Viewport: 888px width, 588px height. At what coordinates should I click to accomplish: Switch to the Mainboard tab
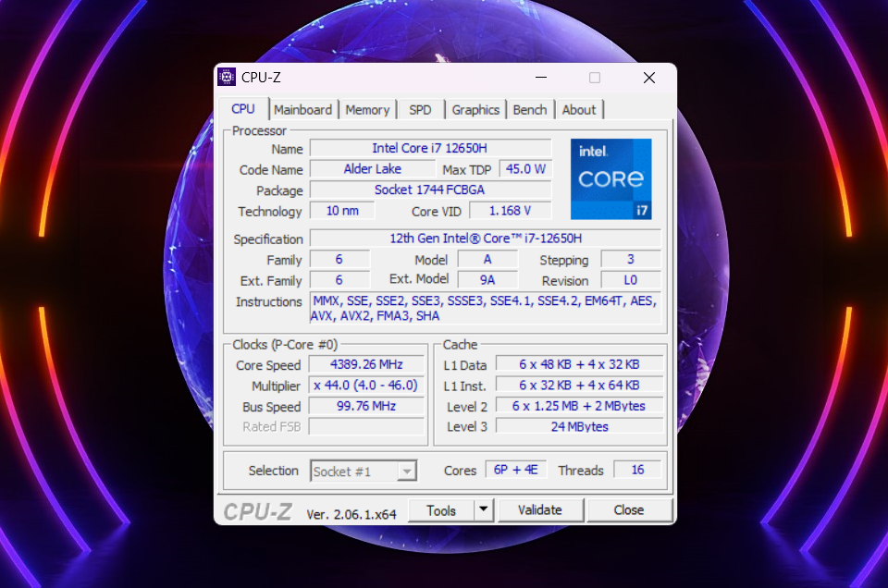(x=303, y=110)
